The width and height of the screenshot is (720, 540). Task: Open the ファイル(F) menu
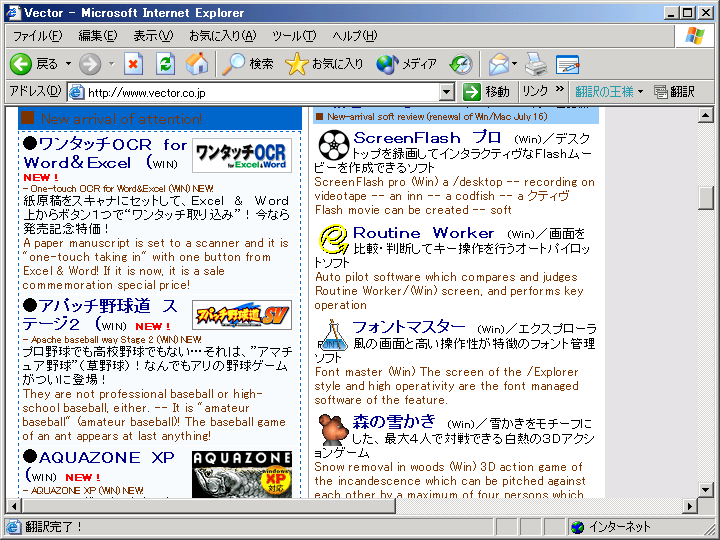coord(37,36)
